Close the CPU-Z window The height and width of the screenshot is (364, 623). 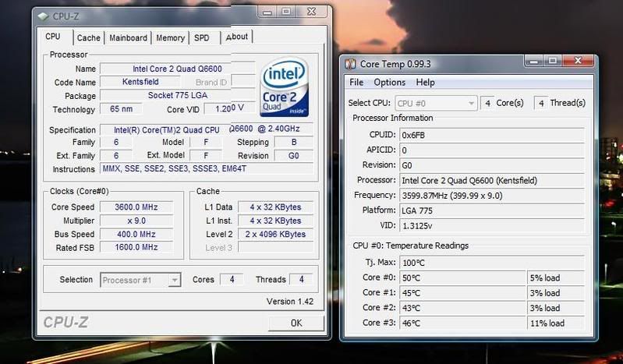(x=312, y=12)
